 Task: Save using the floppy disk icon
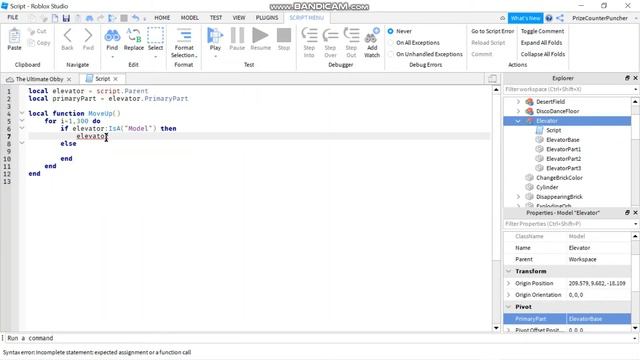(x=66, y=18)
